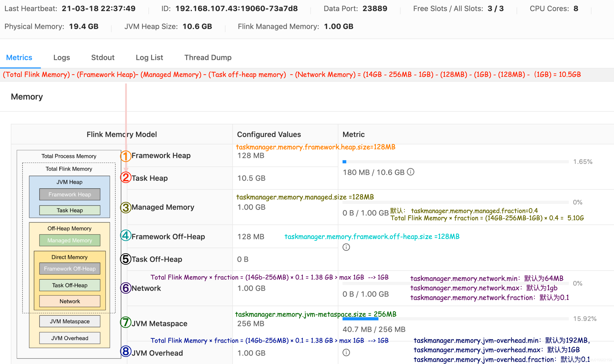Click Task Off-Heap configured value 0 B

243,259
